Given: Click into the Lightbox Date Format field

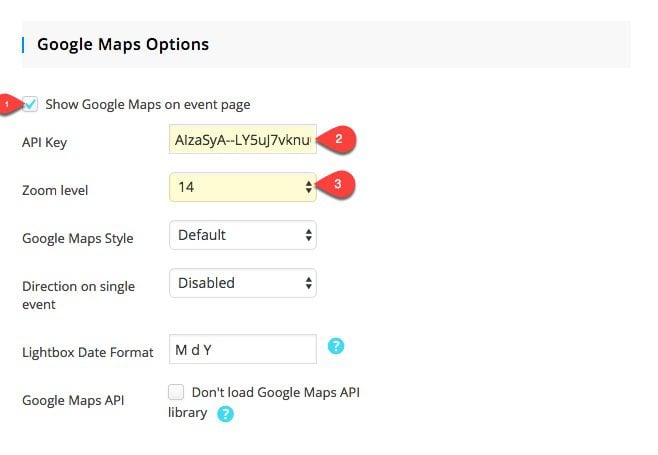Looking at the screenshot, I should pyautogui.click(x=243, y=349).
